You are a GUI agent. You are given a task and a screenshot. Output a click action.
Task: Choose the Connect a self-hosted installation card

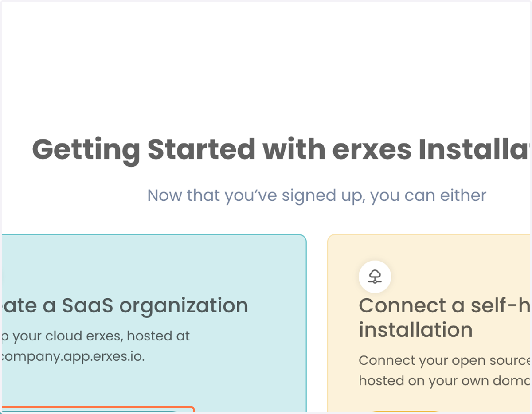(x=430, y=324)
